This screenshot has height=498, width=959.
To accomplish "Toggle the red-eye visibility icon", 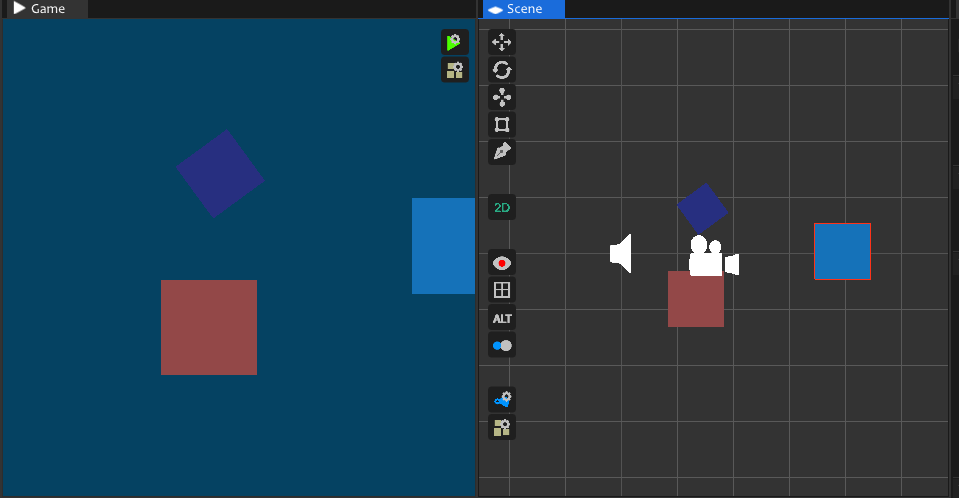I will [502, 263].
